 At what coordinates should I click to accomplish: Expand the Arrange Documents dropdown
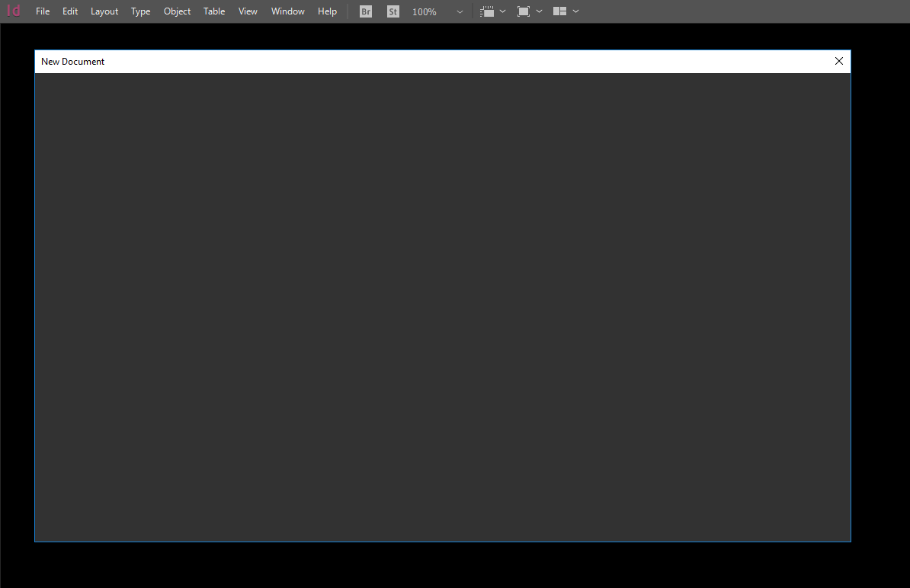coord(576,11)
